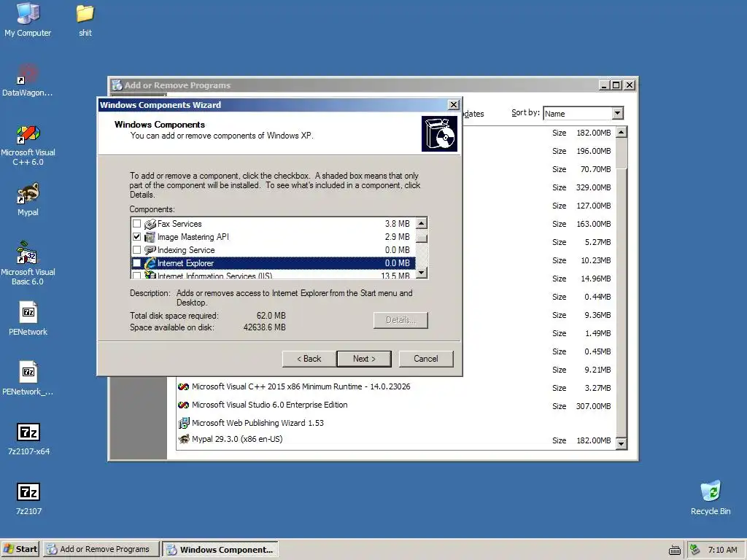
Task: Close the Windows Components Wizard dialog
Action: pyautogui.click(x=454, y=105)
